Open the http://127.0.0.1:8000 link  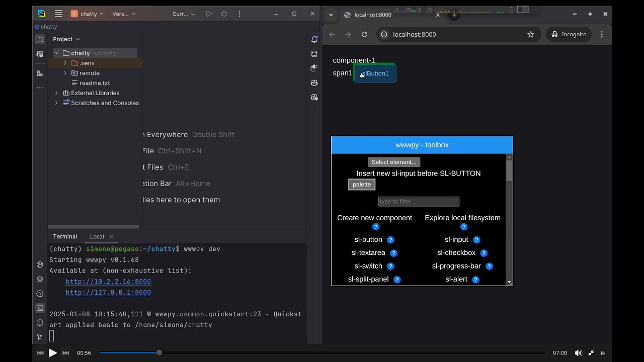click(108, 292)
